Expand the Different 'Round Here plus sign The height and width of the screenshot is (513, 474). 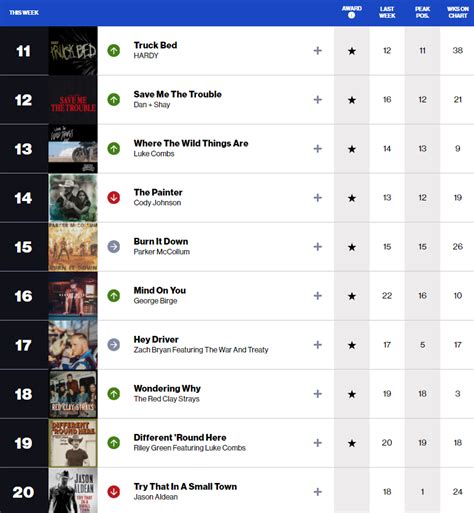(x=318, y=443)
